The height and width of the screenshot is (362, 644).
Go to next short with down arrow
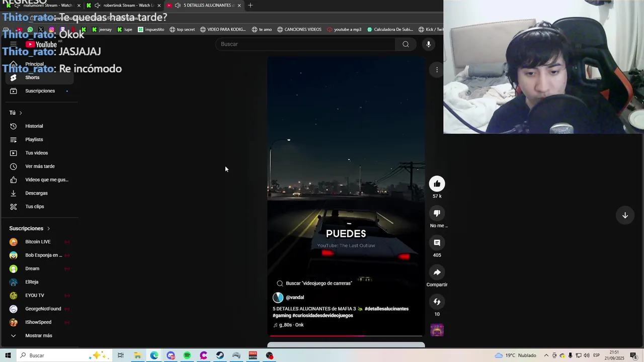(625, 215)
